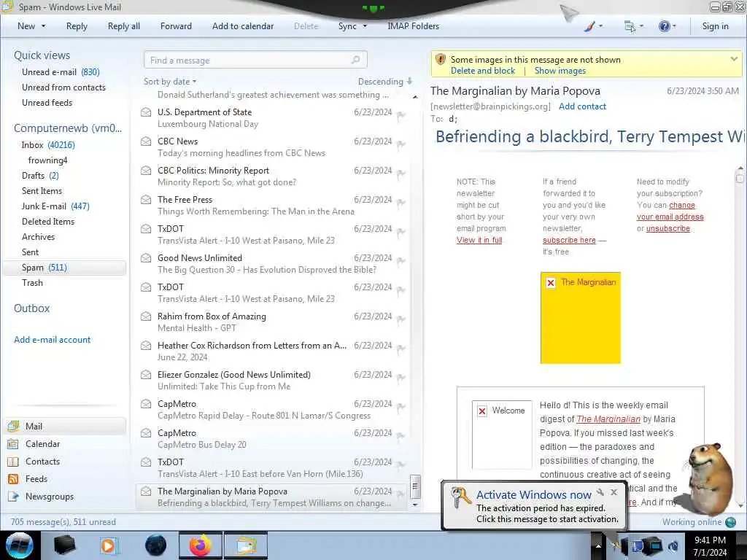Click Sign in
The width and height of the screenshot is (747, 560).
715,26
